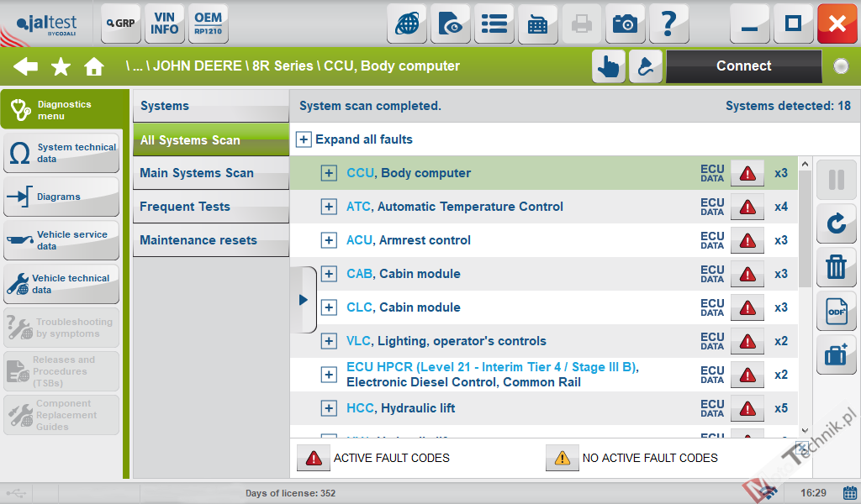
Task: Export report as PDF
Action: (837, 311)
